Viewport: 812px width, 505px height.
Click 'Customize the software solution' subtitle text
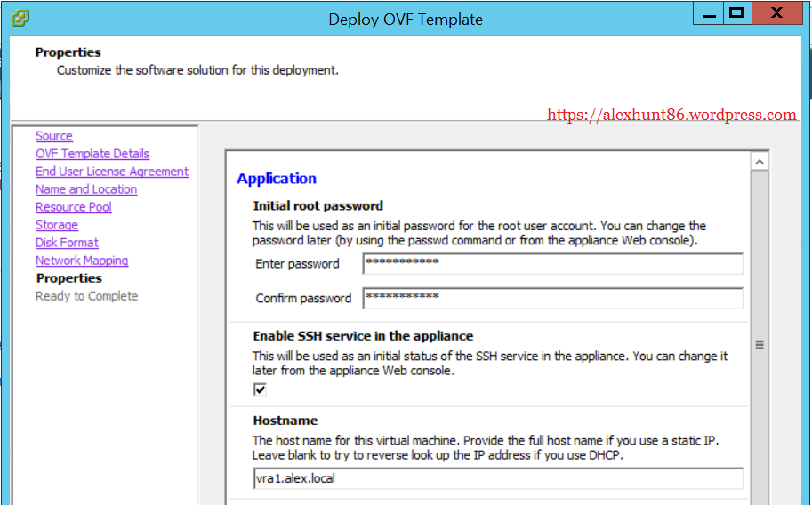tap(197, 70)
